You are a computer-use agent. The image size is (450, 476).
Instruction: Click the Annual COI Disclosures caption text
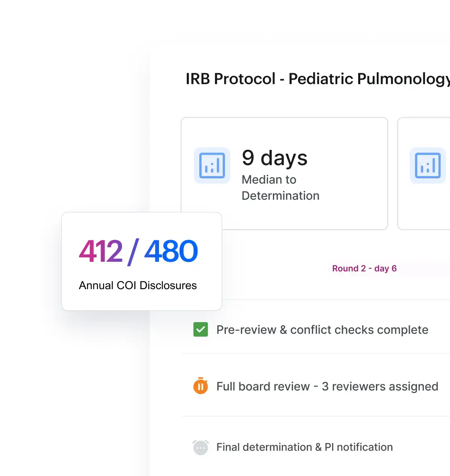138,286
